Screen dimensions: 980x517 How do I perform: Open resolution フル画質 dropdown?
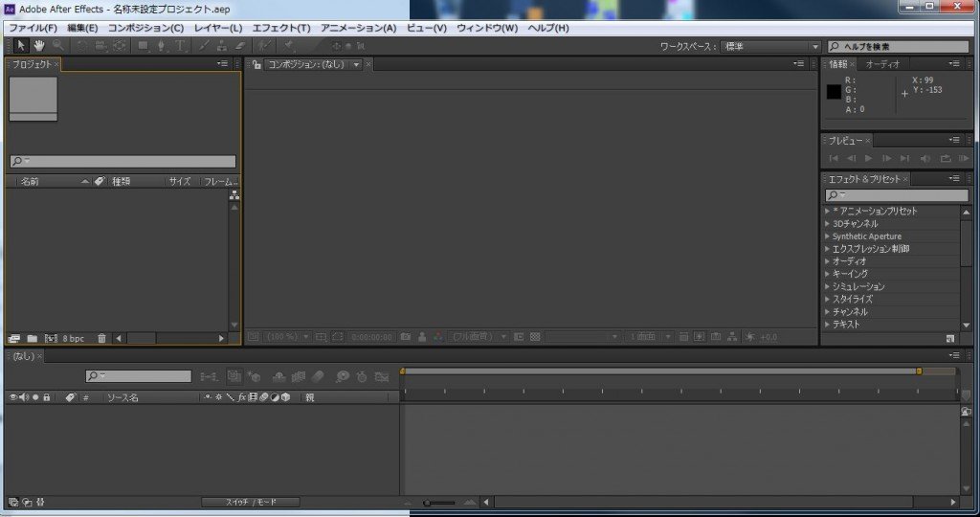pyautogui.click(x=479, y=336)
